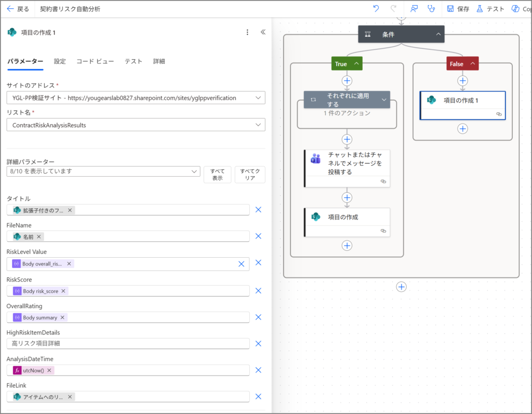Click the 戻る back button
This screenshot has width=532, height=414.
coord(18,9)
